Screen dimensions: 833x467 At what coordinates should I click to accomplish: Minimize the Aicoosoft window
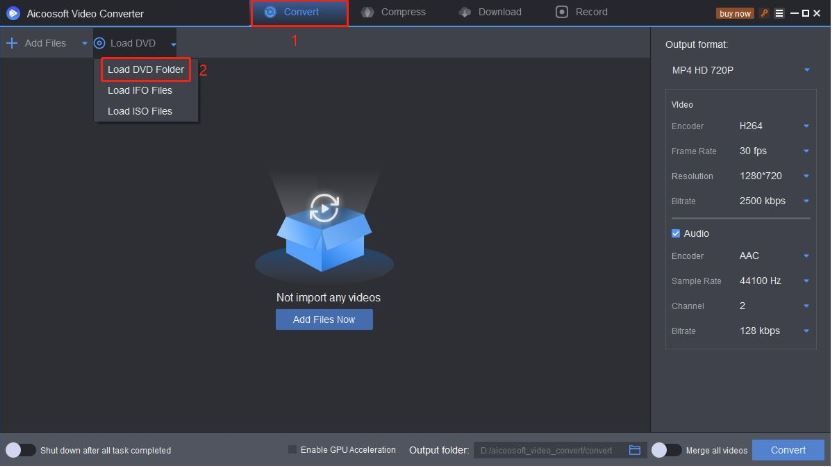pos(794,13)
